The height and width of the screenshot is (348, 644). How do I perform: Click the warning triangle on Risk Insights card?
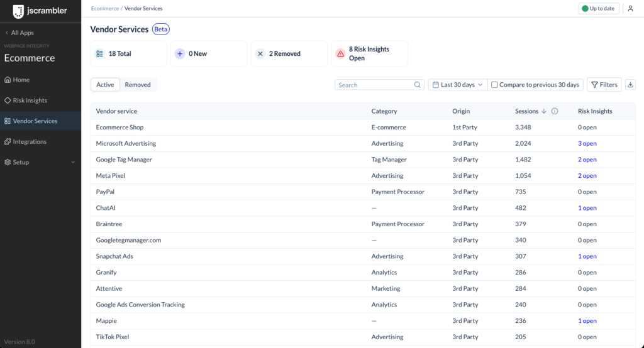pos(340,54)
